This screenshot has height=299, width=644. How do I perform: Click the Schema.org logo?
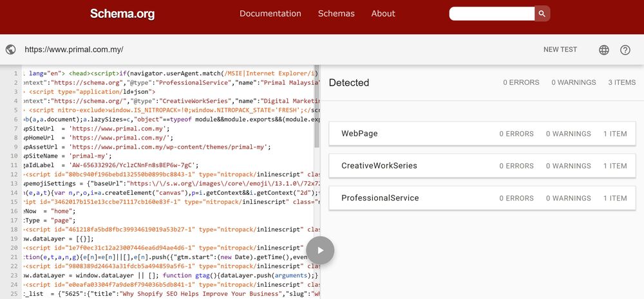[x=122, y=14]
